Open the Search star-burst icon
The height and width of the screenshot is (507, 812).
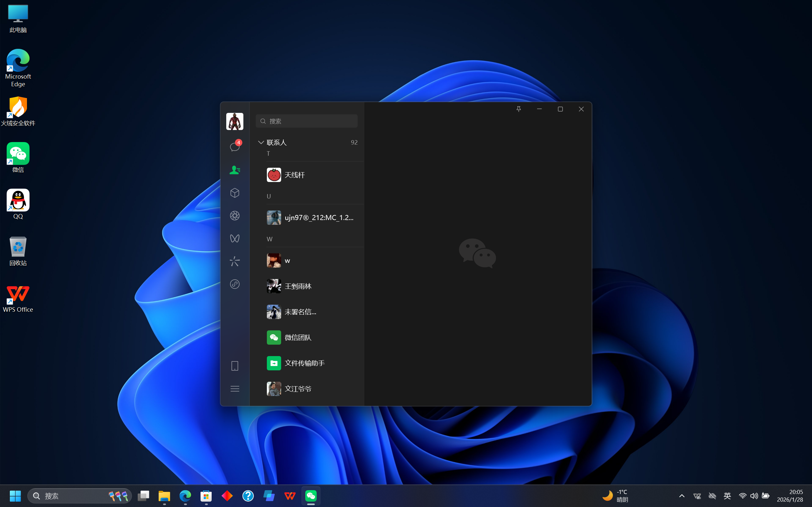(235, 261)
